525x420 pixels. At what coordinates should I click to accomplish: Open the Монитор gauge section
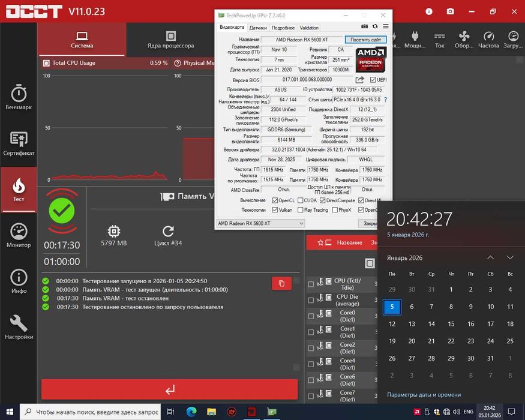[x=19, y=235]
